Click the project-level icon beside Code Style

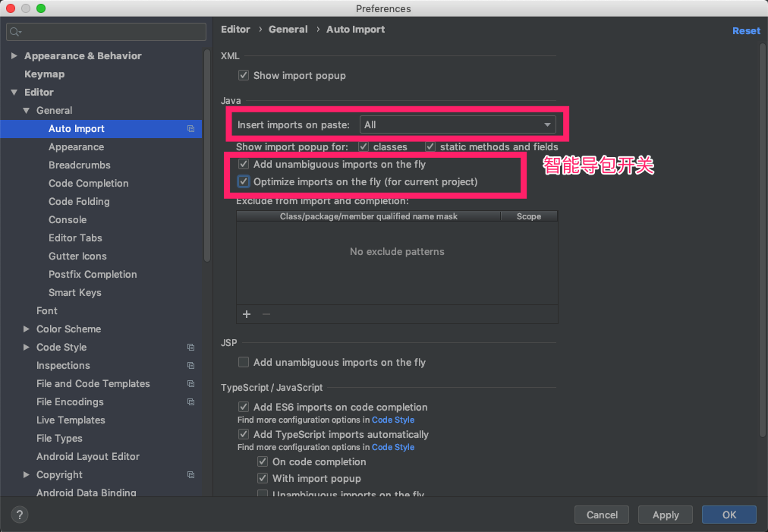pos(191,348)
